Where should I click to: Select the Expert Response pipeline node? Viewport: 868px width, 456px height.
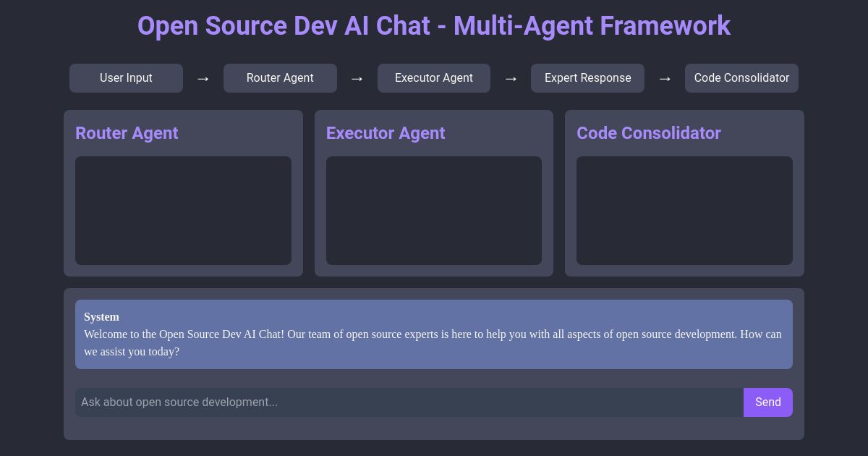(587, 78)
